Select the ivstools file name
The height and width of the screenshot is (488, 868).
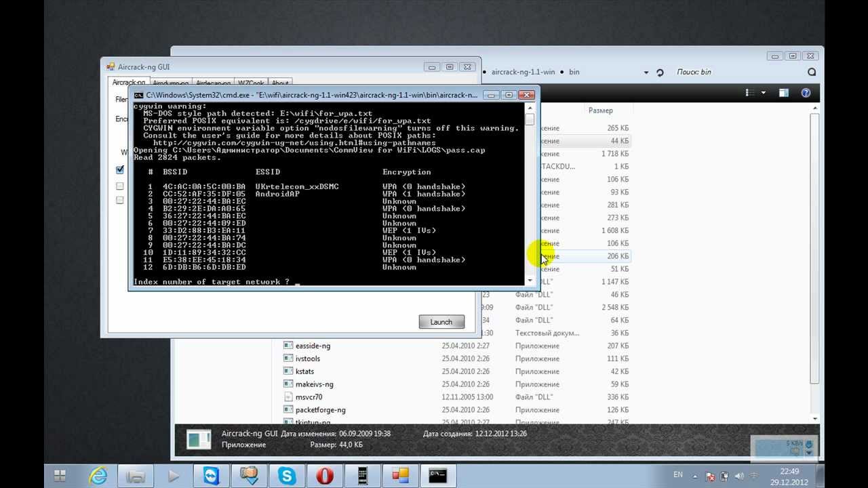(308, 359)
